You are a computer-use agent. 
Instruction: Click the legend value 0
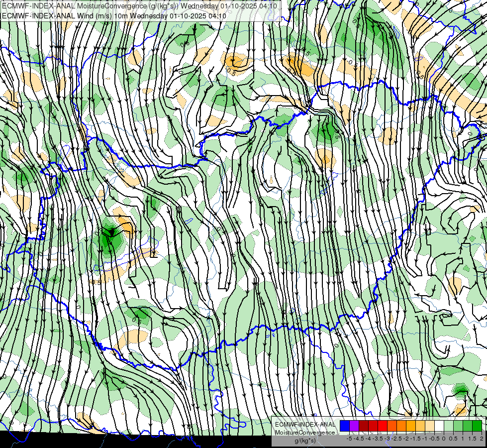point(444,439)
